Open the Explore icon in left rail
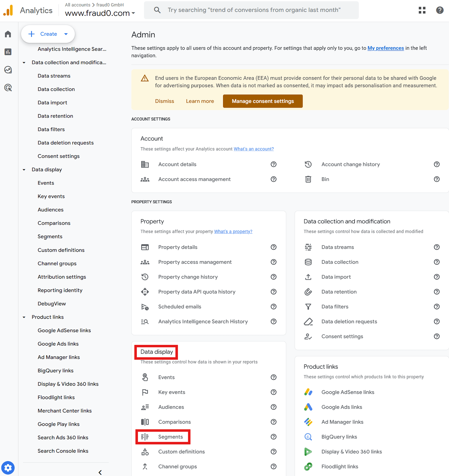Image resolution: width=449 pixels, height=476 pixels. [8, 70]
